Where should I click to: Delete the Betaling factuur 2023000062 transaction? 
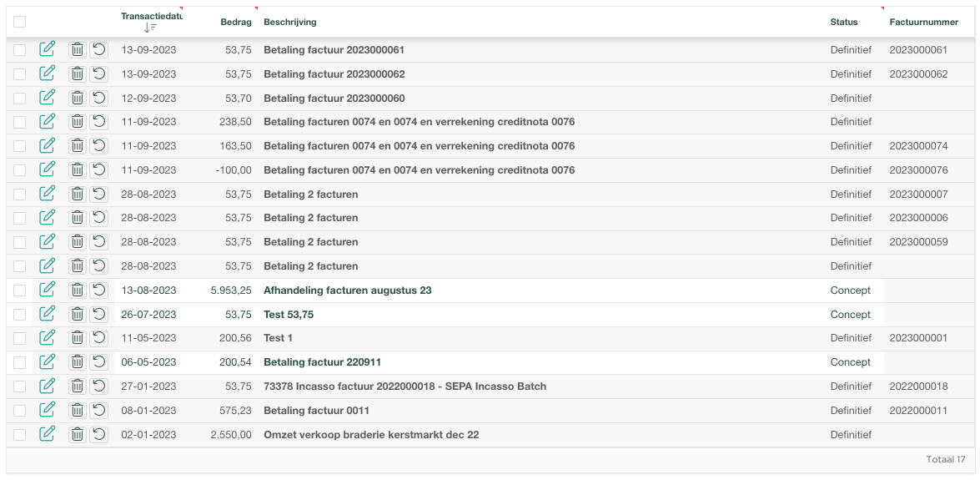[x=77, y=74]
